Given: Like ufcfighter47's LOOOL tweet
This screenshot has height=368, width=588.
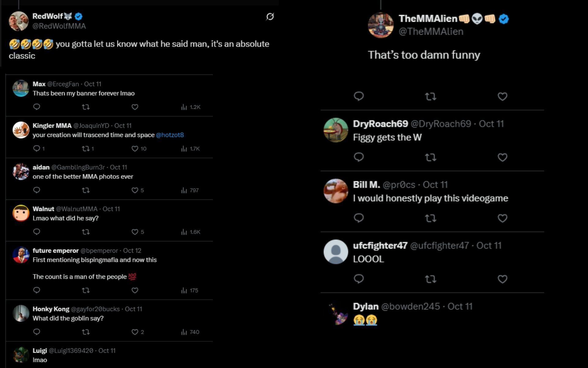Looking at the screenshot, I should point(502,279).
